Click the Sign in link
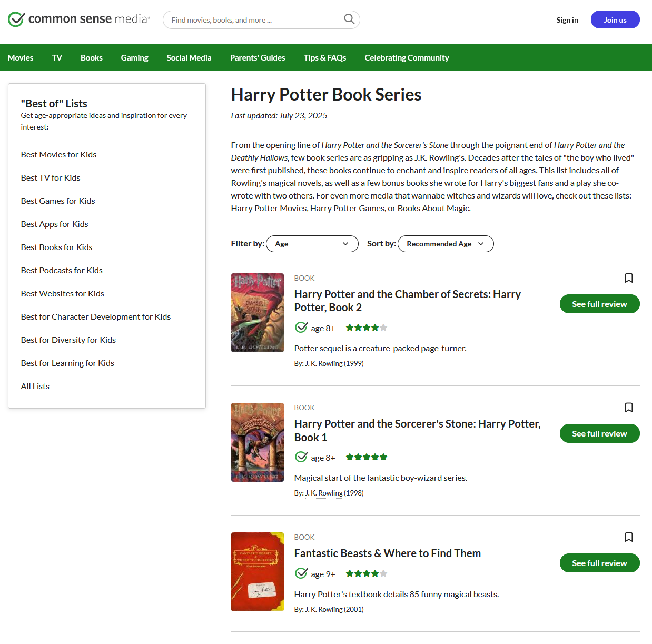Image resolution: width=652 pixels, height=644 pixels. coord(567,20)
